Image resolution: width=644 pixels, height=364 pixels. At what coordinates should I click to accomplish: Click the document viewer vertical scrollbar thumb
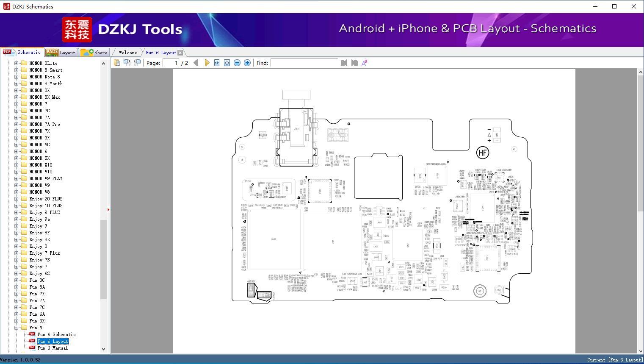pyautogui.click(x=641, y=143)
